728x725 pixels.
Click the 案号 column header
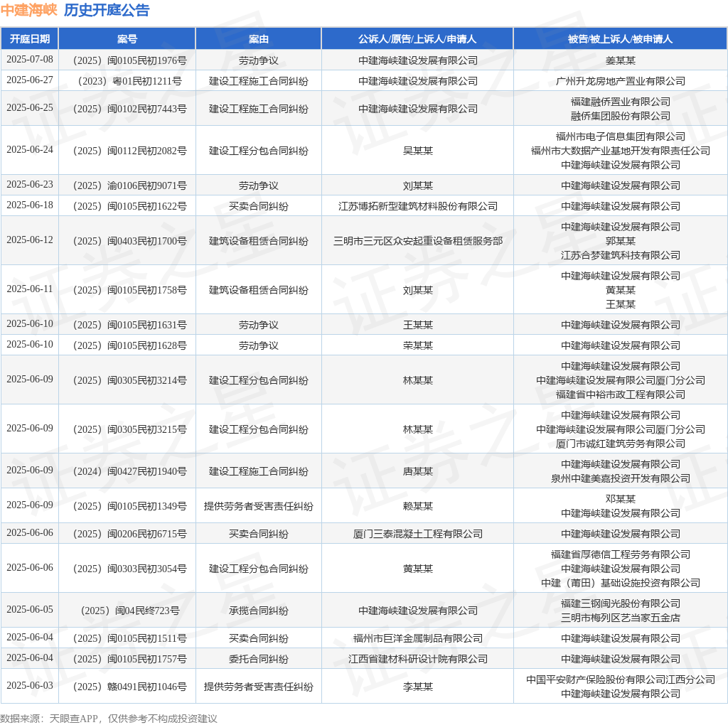pos(127,39)
